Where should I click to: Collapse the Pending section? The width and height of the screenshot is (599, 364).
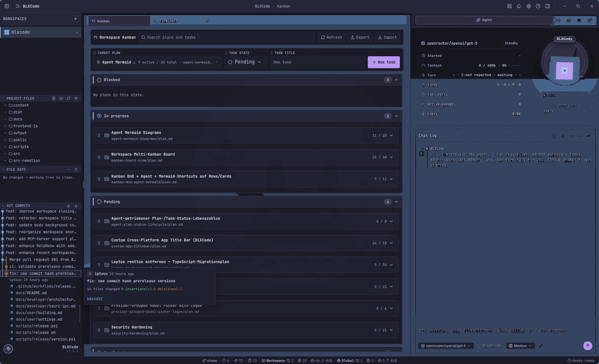coord(396,202)
